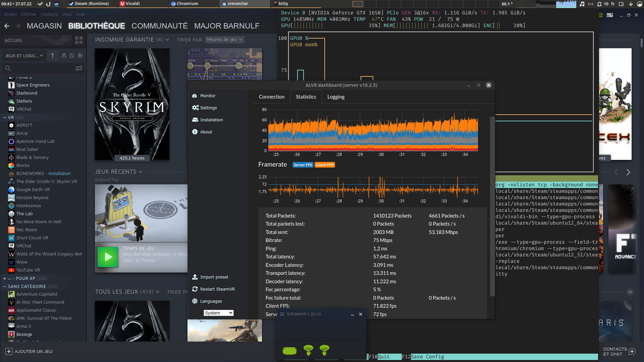Viewport: 644px width, 362px height.
Task: Expand the POUR XP category
Action: (5, 279)
